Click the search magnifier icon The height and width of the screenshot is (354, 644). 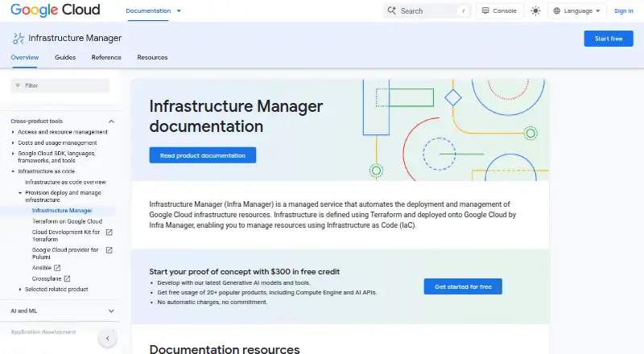(392, 10)
